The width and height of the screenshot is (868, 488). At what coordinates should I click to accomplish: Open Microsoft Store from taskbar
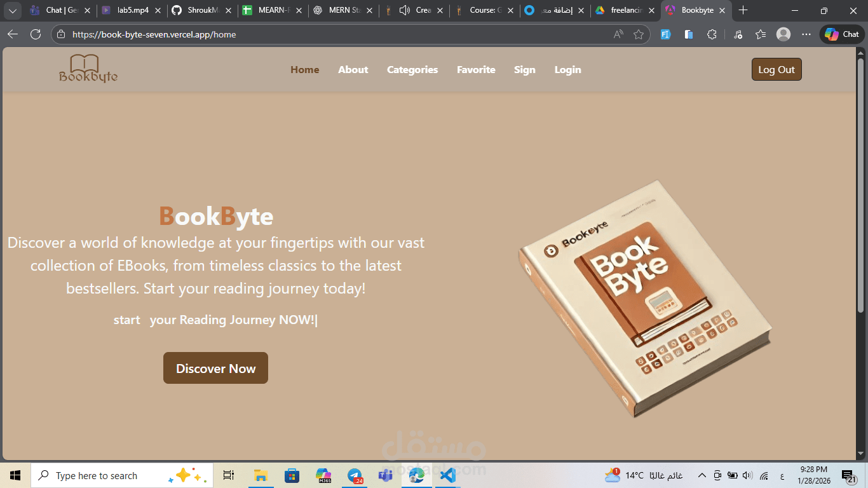tap(292, 475)
